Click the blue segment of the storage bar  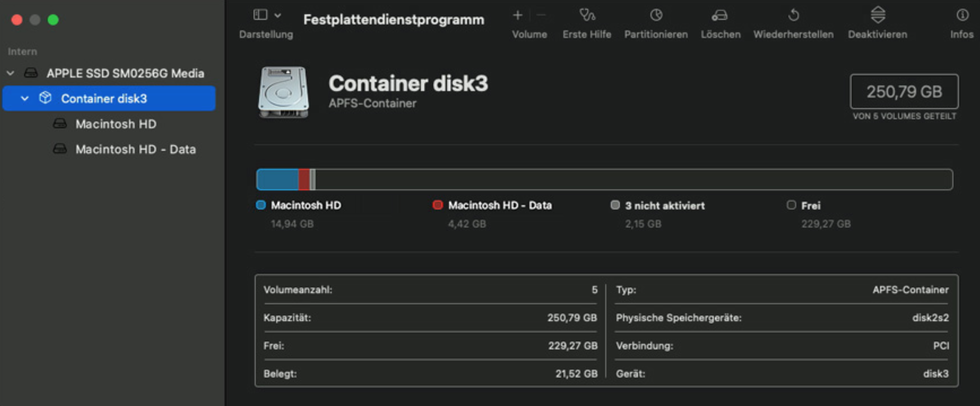coord(278,180)
